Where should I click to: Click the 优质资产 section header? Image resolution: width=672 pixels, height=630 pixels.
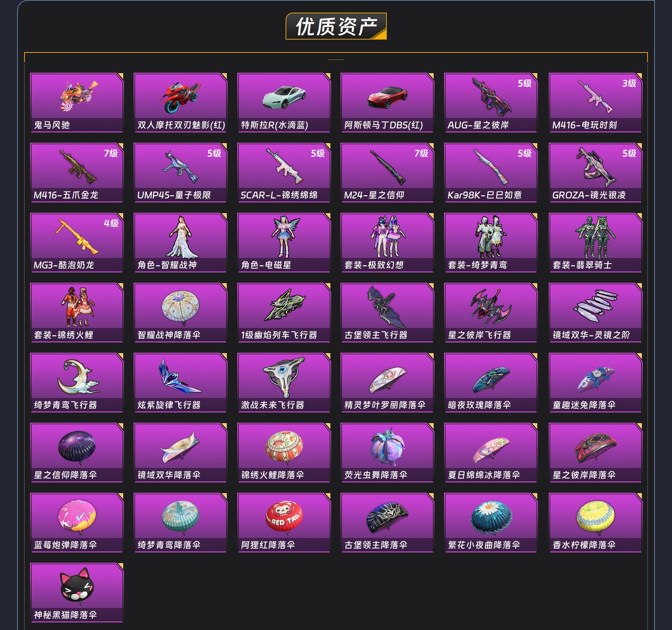[336, 26]
